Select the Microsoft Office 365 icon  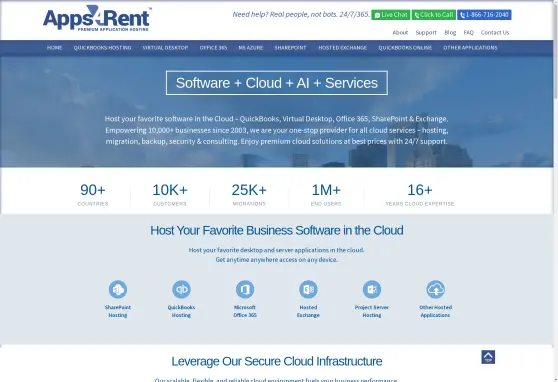[x=245, y=289]
